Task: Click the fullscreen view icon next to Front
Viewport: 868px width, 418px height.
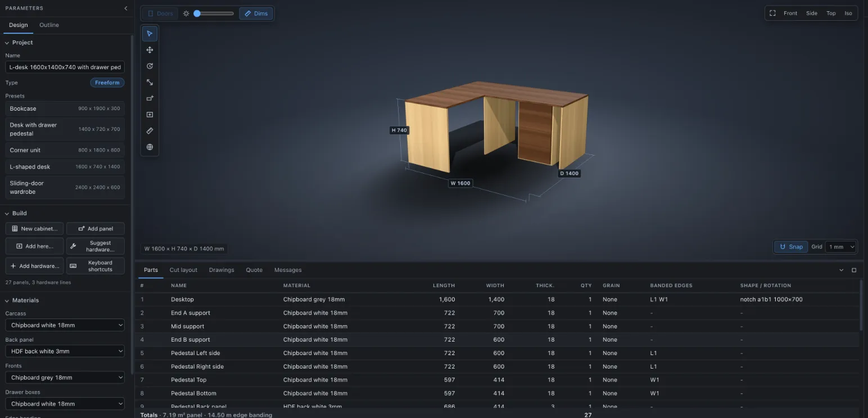Action: coord(772,13)
